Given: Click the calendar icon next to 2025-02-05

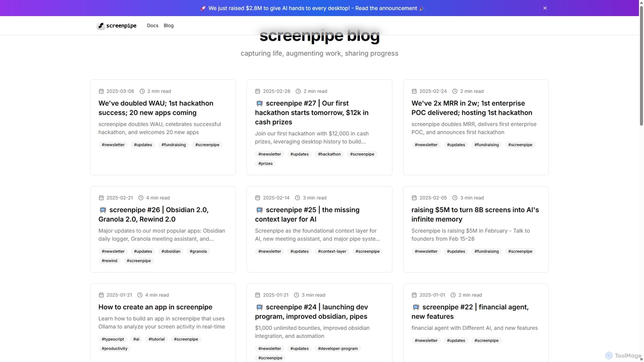Looking at the screenshot, I should coord(414,198).
